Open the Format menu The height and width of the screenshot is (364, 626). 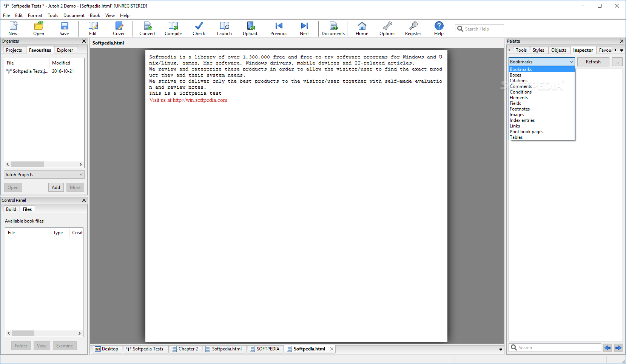pyautogui.click(x=35, y=15)
